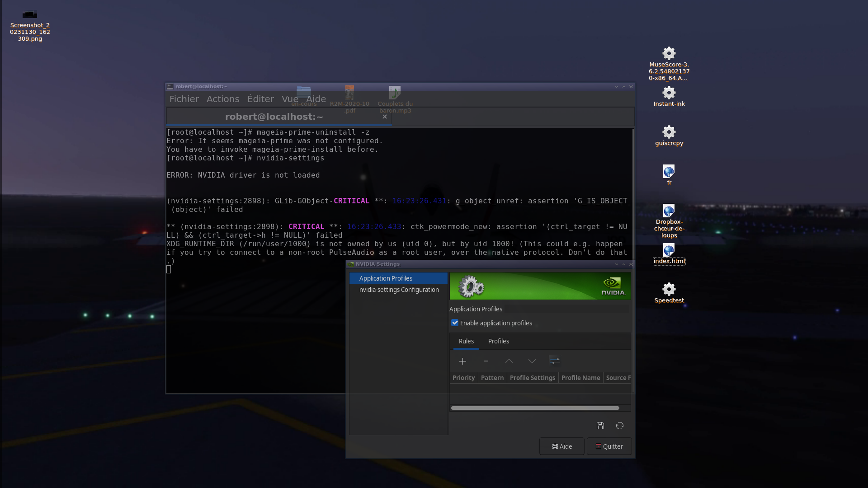
Task: Sort rules by the Priority column
Action: point(464,378)
